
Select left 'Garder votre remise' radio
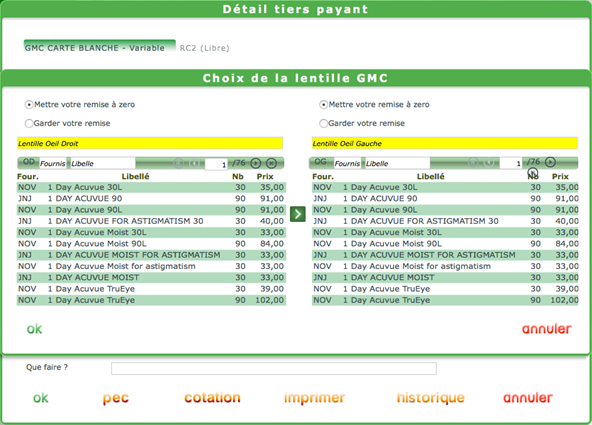[x=29, y=123]
